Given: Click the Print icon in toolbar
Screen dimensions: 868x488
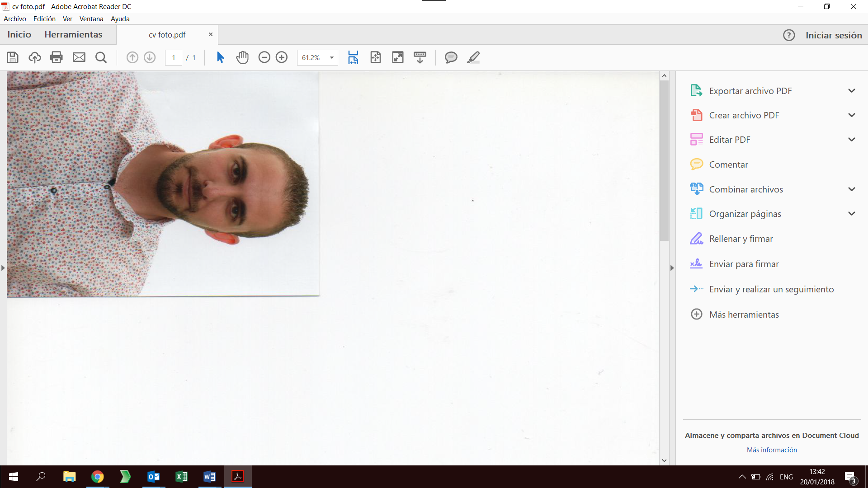Looking at the screenshot, I should pos(57,57).
